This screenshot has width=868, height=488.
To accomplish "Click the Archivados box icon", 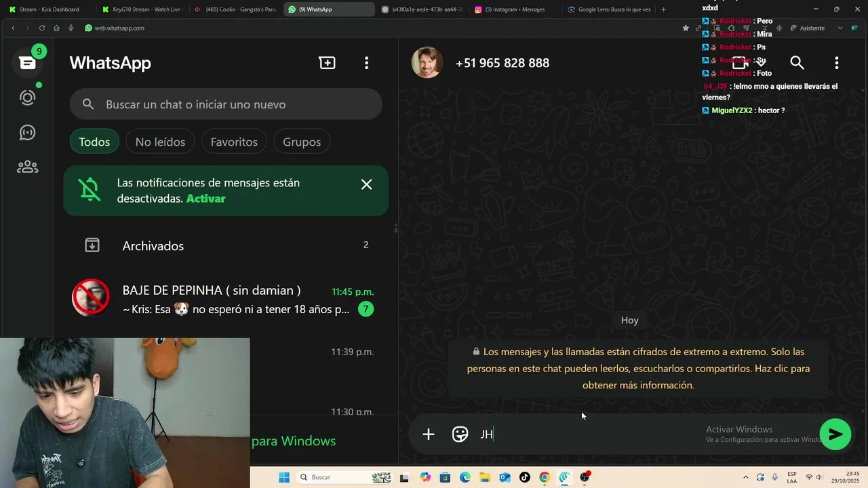I will pos(92,245).
